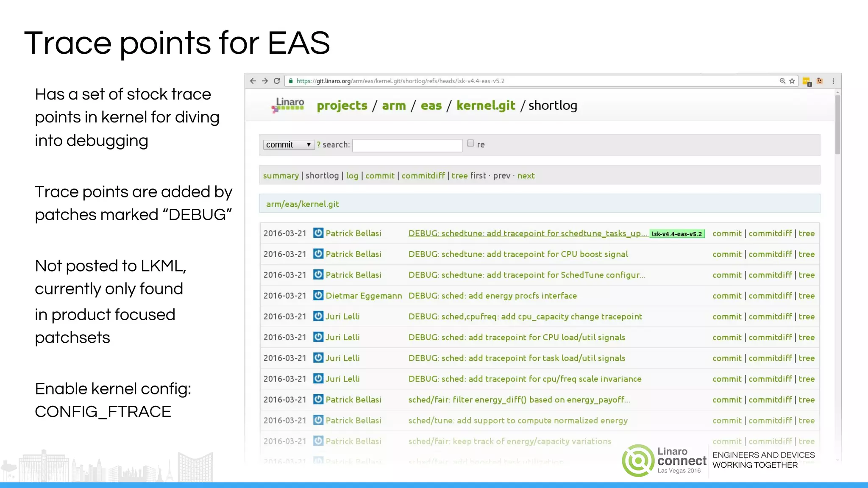Open the browser three-dot menu
Viewport: 868px width, 488px height.
tap(833, 81)
